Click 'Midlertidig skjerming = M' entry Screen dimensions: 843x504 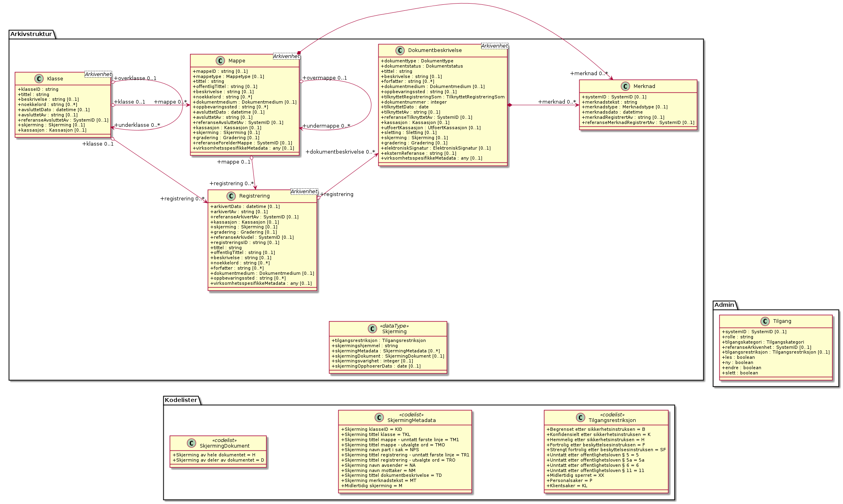(371, 486)
